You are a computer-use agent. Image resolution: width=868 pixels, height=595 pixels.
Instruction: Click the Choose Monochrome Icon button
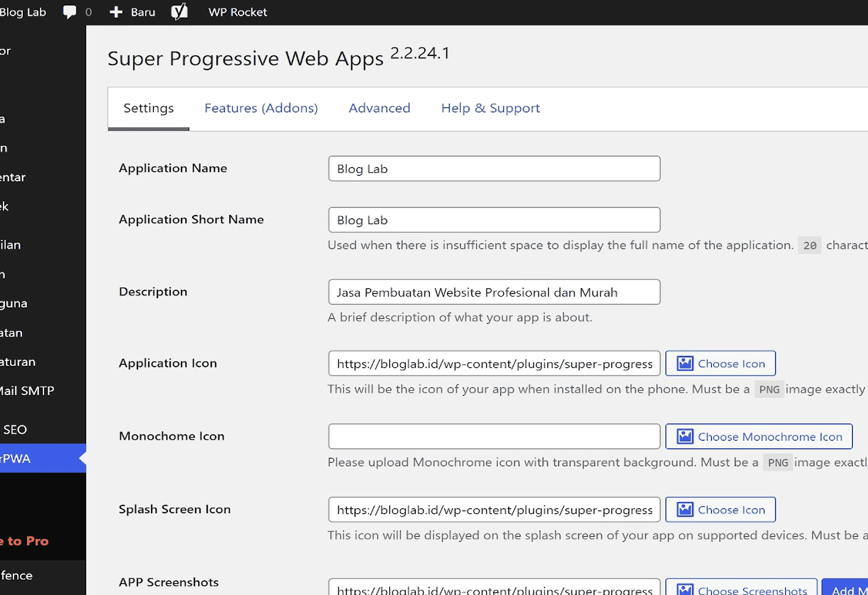coord(759,436)
